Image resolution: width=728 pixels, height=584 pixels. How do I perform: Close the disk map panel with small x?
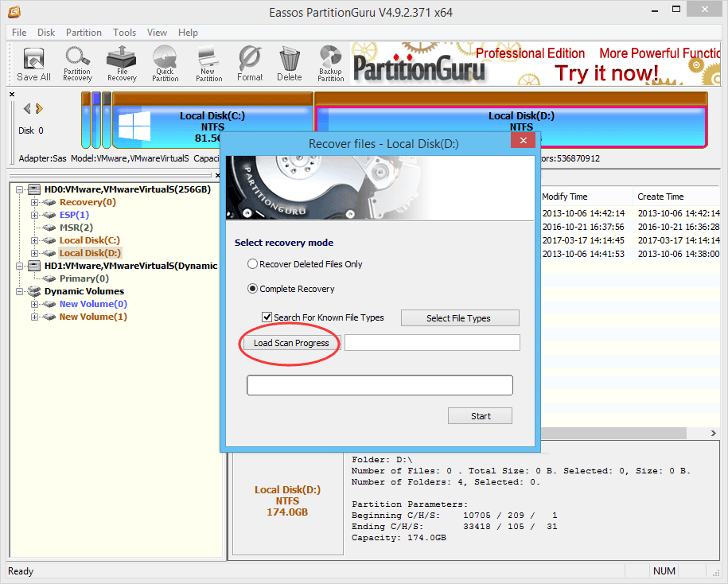tap(12, 94)
